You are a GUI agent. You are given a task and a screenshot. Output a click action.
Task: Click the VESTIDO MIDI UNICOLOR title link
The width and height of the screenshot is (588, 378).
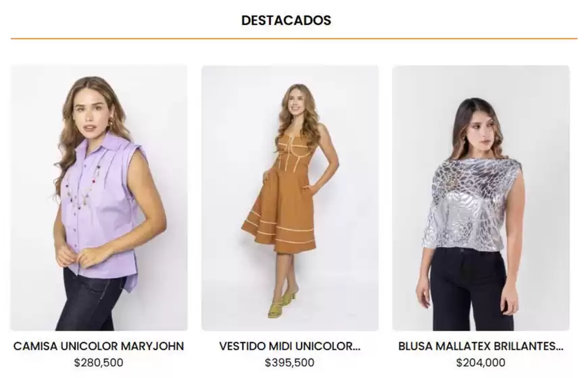pos(290,346)
